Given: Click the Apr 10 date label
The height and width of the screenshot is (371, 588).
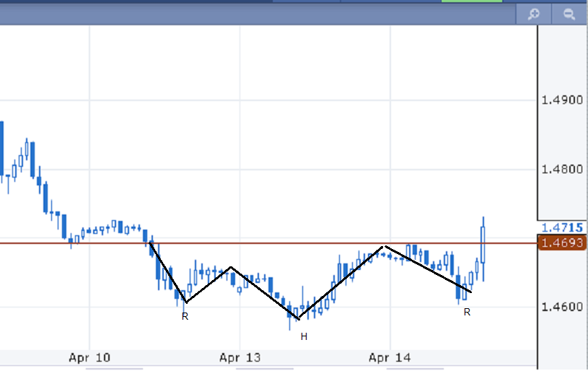Looking at the screenshot, I should click(89, 357).
